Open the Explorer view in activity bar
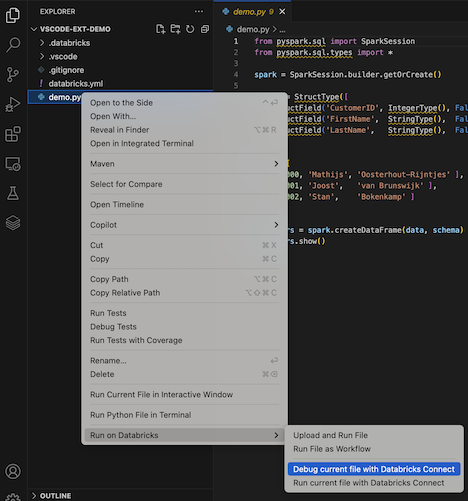Image resolution: width=468 pixels, height=501 pixels. [x=13, y=15]
